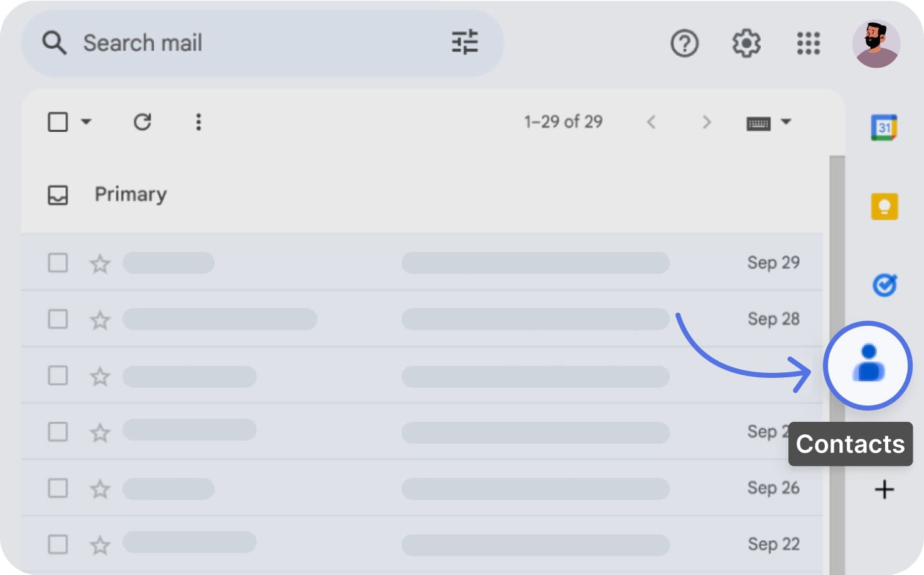Check the Sep 26 email's checkbox
Image resolution: width=924 pixels, height=575 pixels.
click(x=57, y=488)
